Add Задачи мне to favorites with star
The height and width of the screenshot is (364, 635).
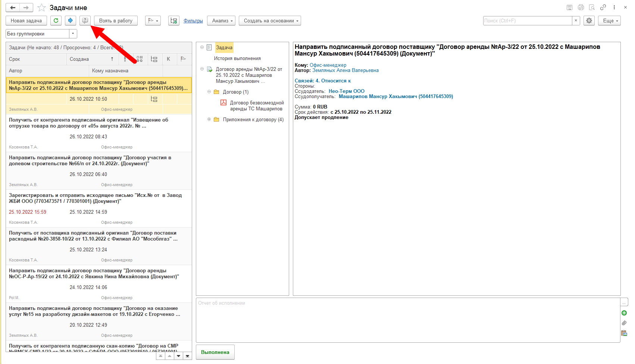click(x=42, y=7)
